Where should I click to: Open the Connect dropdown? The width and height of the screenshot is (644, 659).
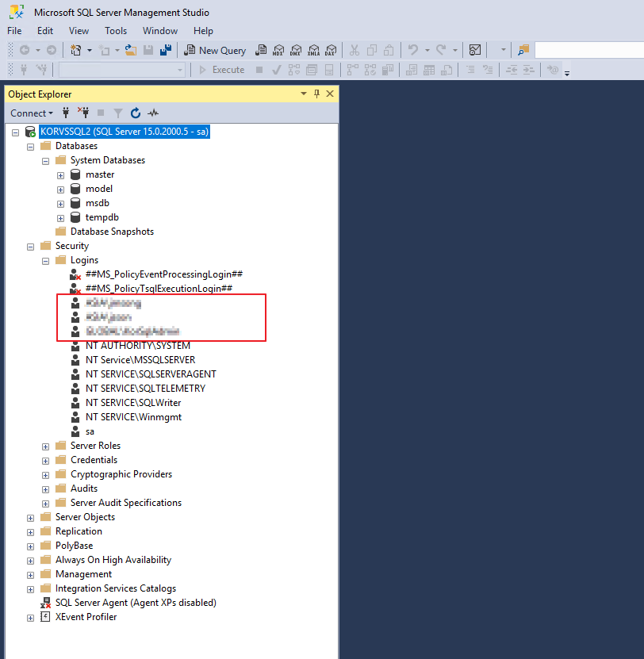point(32,113)
